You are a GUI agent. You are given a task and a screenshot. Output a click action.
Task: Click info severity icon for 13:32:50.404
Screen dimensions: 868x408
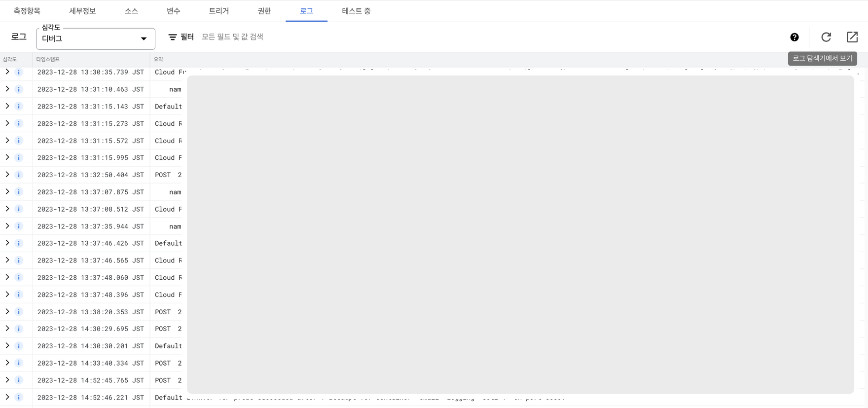19,175
